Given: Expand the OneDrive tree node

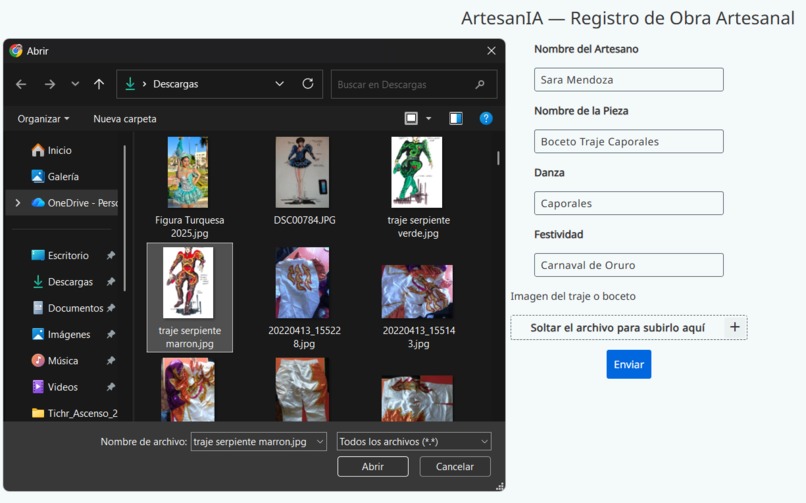Looking at the screenshot, I should coord(17,203).
